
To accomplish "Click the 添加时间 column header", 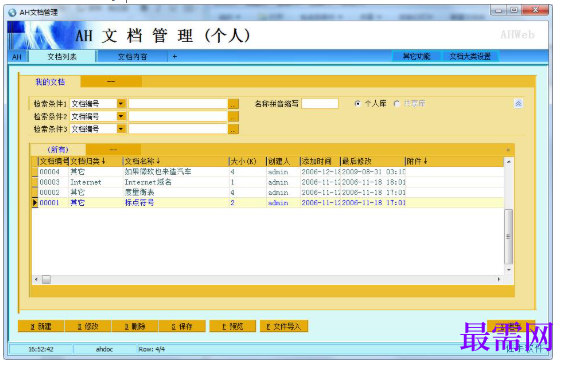I will (320, 161).
